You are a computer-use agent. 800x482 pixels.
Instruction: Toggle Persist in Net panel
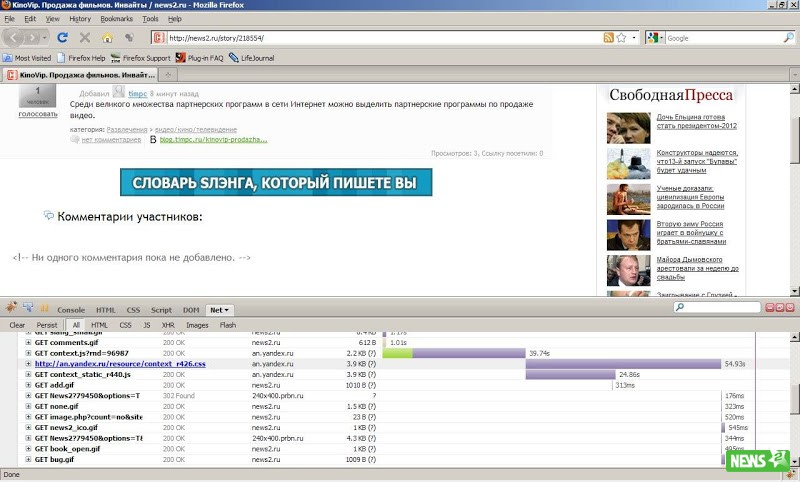point(47,325)
